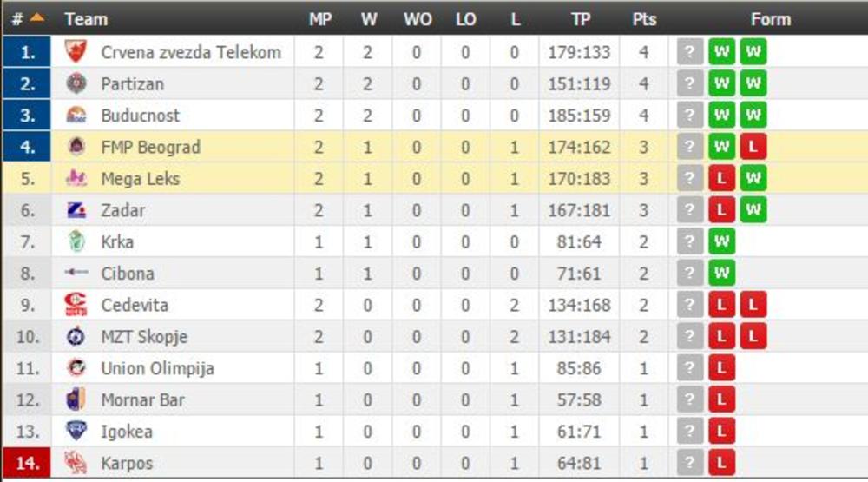
Task: Sort standings by the Pts column header
Action: click(644, 19)
